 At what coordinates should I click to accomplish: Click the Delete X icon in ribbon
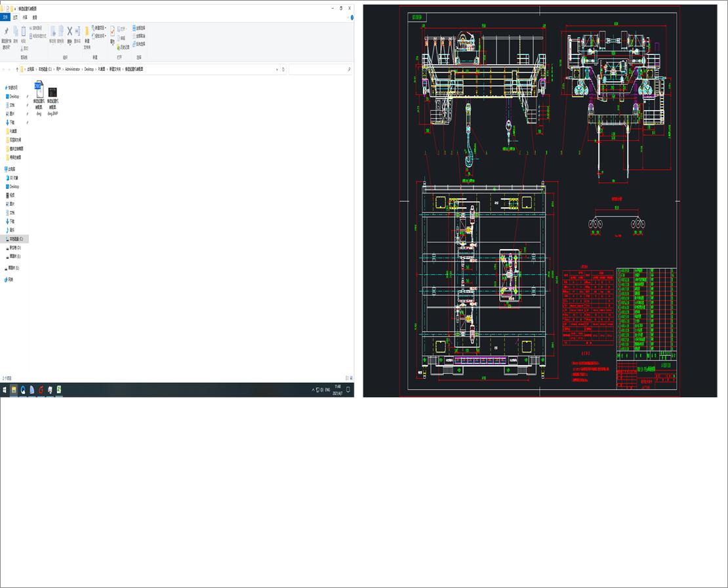click(70, 32)
